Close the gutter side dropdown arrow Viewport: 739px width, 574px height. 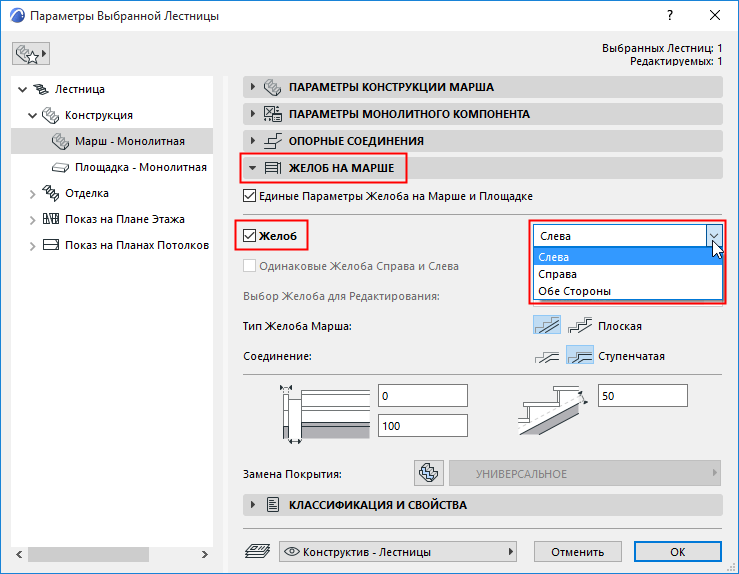click(714, 236)
